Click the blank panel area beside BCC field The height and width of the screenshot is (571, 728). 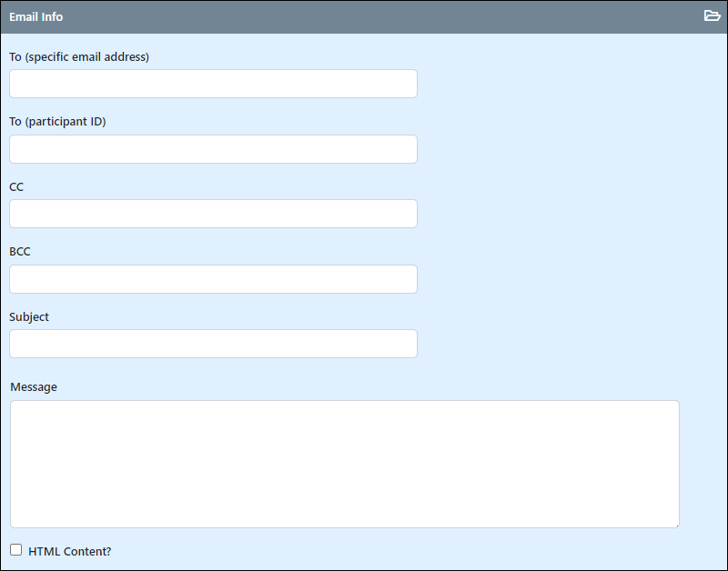tap(571, 279)
